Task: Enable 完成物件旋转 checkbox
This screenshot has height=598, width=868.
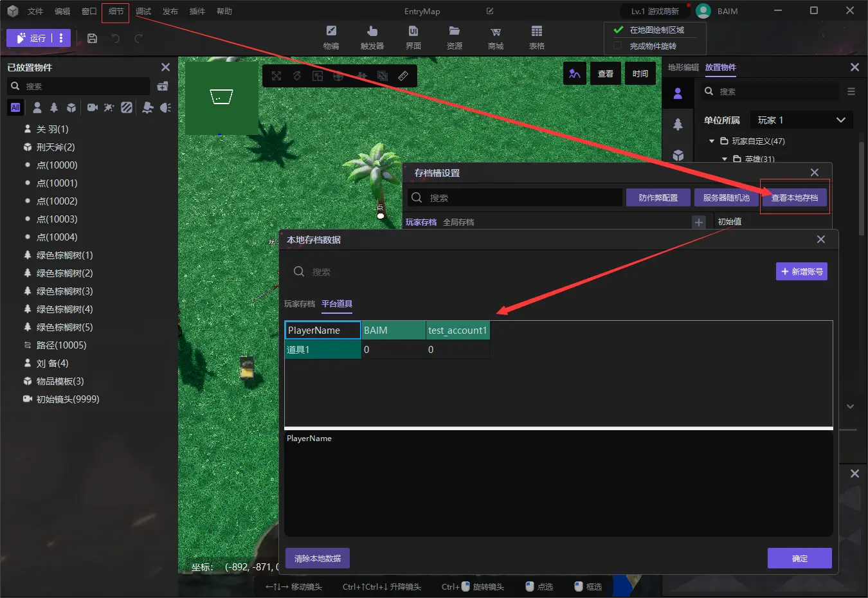Action: click(618, 46)
